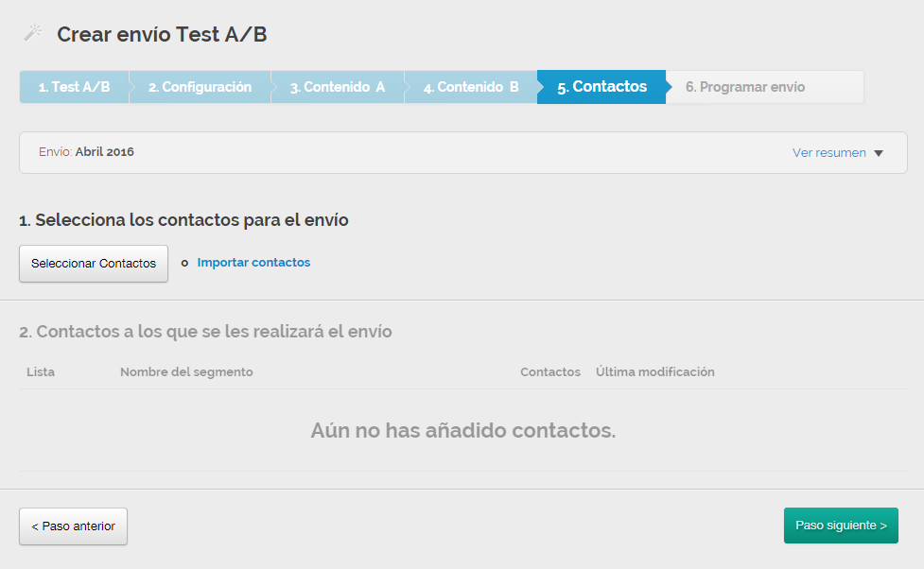Open the Importar contactos link
The height and width of the screenshot is (569, 924).
(253, 263)
